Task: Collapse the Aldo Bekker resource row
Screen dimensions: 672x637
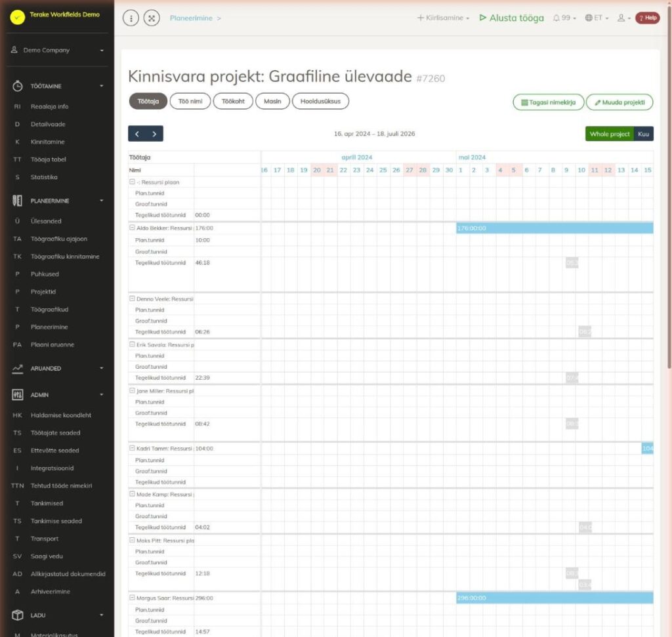Action: (x=132, y=228)
